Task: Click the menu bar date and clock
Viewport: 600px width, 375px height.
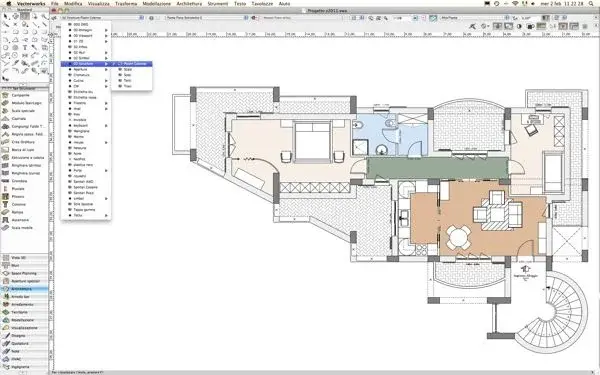Action: pyautogui.click(x=561, y=3)
